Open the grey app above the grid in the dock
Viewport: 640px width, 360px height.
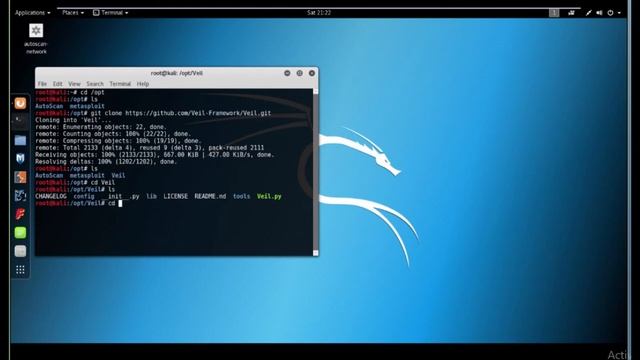(20, 251)
